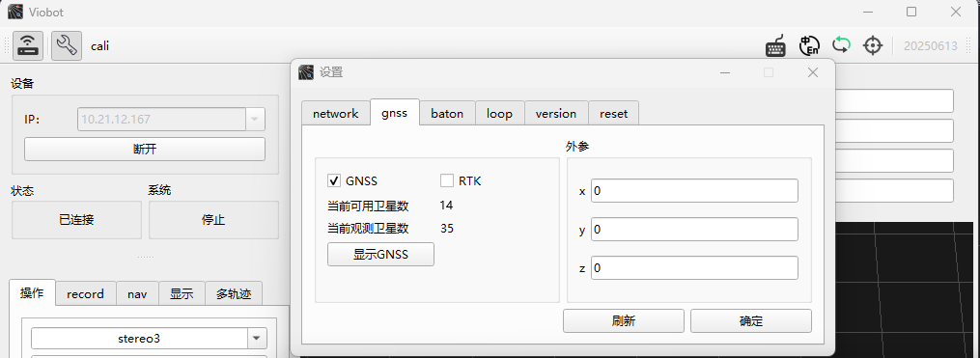Click the settings dialog logo icon
Image resolution: width=980 pixels, height=358 pixels.
(x=306, y=72)
